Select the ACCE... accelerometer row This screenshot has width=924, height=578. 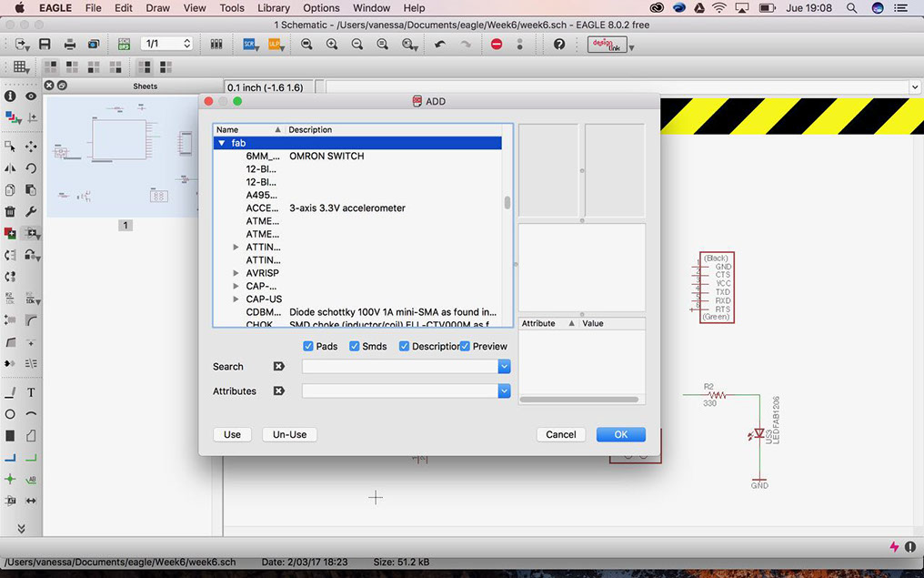(x=357, y=208)
